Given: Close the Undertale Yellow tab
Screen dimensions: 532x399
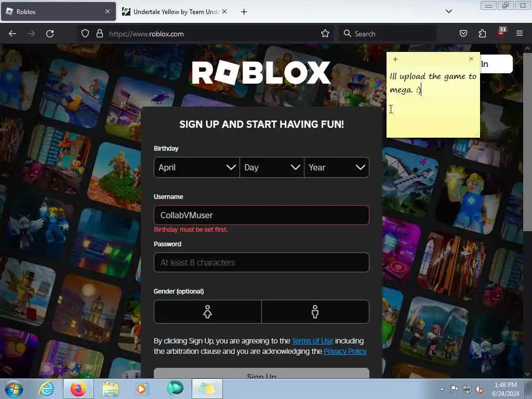Looking at the screenshot, I should 224,11.
